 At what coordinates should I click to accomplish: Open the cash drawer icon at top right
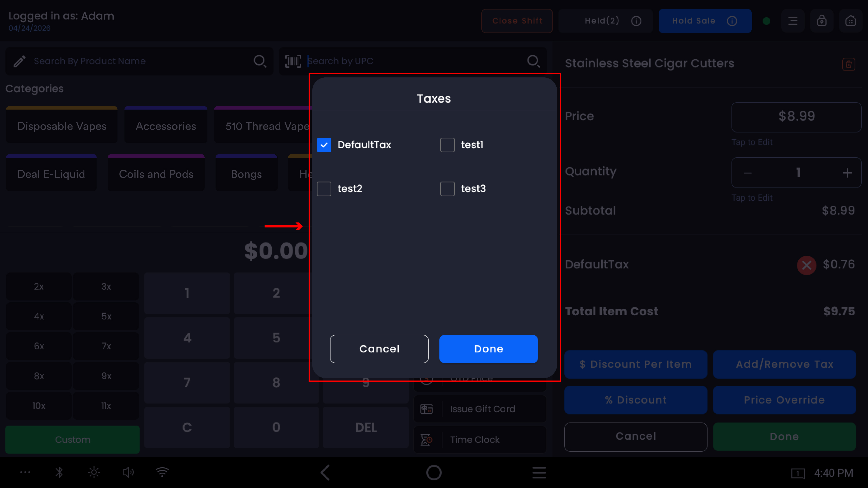[x=850, y=21]
